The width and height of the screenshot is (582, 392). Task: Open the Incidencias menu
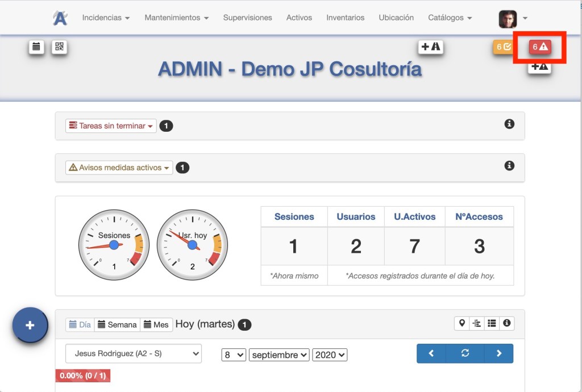tap(106, 18)
